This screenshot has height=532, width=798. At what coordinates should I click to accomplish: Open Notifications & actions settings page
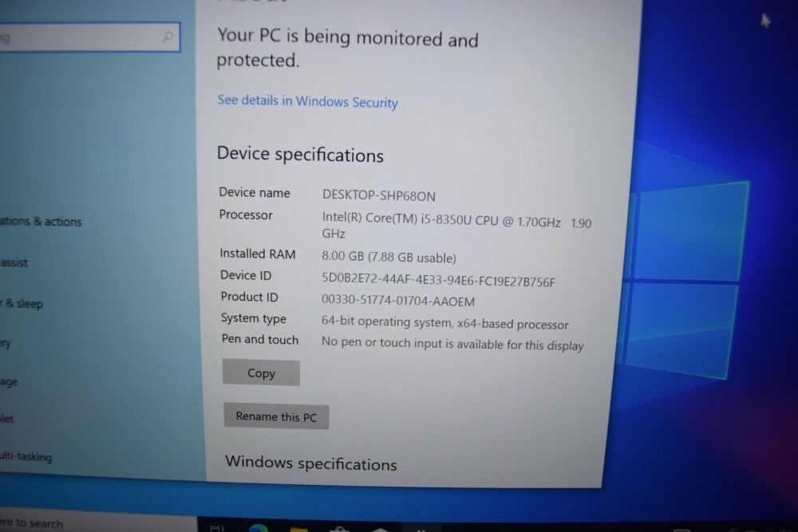point(41,221)
